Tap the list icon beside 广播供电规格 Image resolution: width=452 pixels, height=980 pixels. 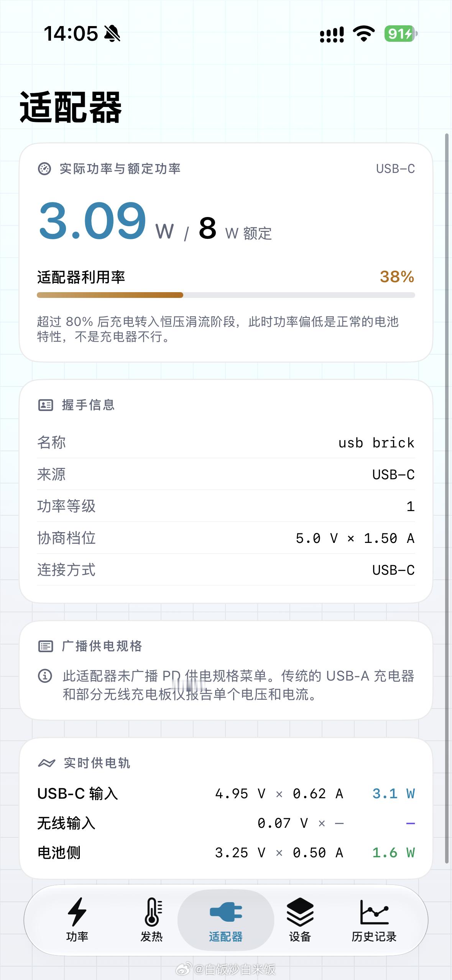(x=46, y=646)
